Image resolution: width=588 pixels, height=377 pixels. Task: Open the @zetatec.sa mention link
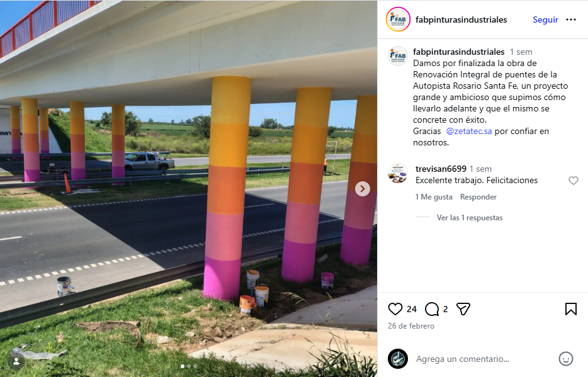coord(469,131)
